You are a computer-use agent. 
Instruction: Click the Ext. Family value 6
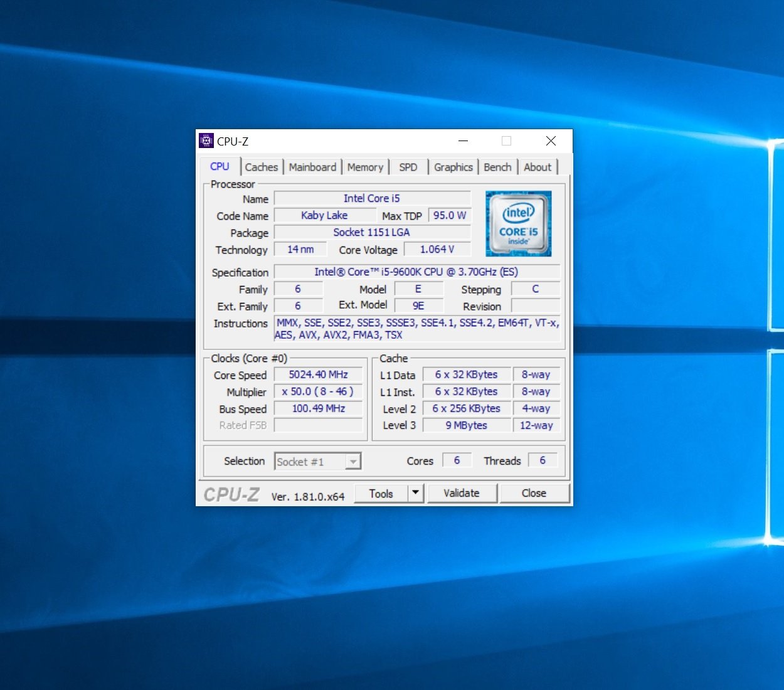(x=298, y=305)
